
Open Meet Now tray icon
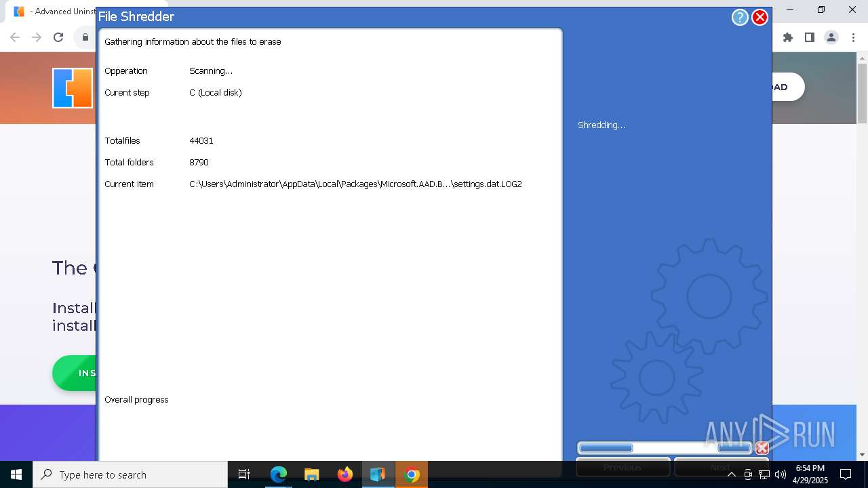748,474
